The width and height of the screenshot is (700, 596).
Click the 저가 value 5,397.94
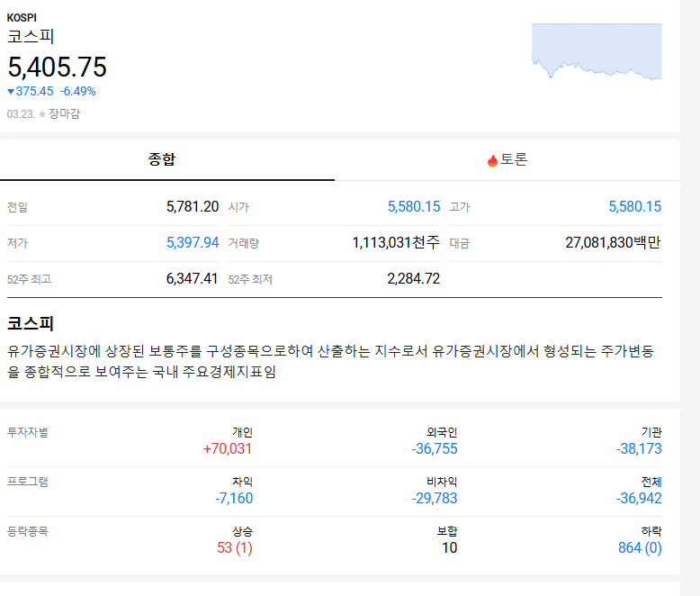[193, 242]
